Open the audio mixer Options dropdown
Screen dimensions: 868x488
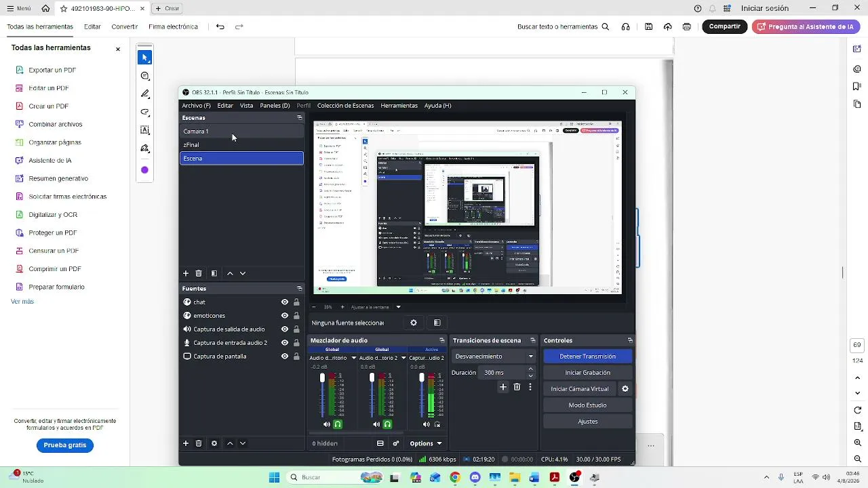coord(426,443)
